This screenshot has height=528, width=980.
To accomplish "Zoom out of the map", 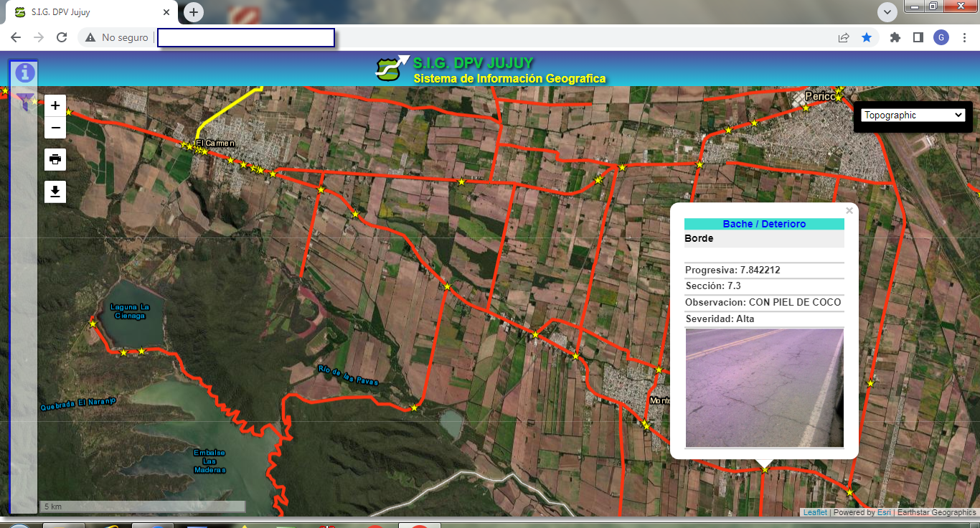I will coord(55,128).
